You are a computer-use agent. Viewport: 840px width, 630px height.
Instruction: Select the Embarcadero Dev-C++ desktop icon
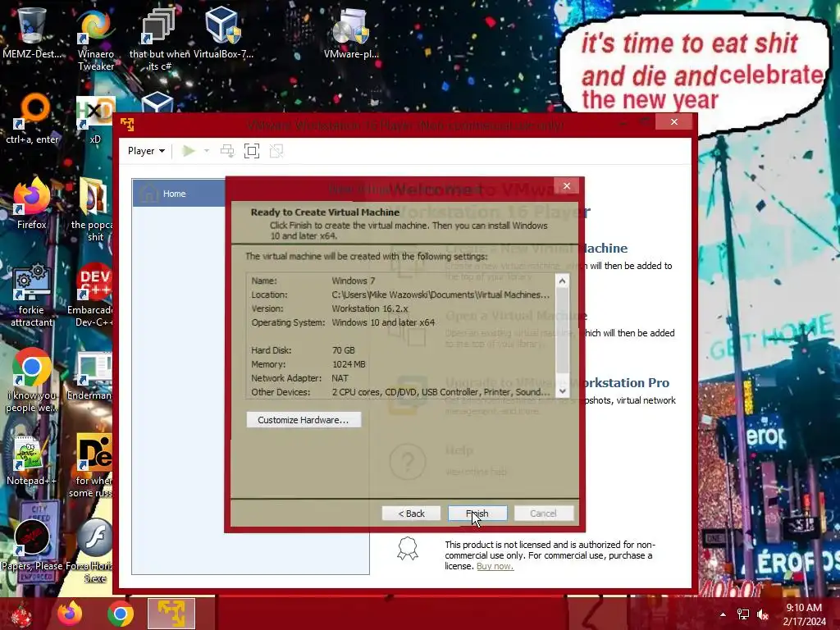[x=90, y=295]
